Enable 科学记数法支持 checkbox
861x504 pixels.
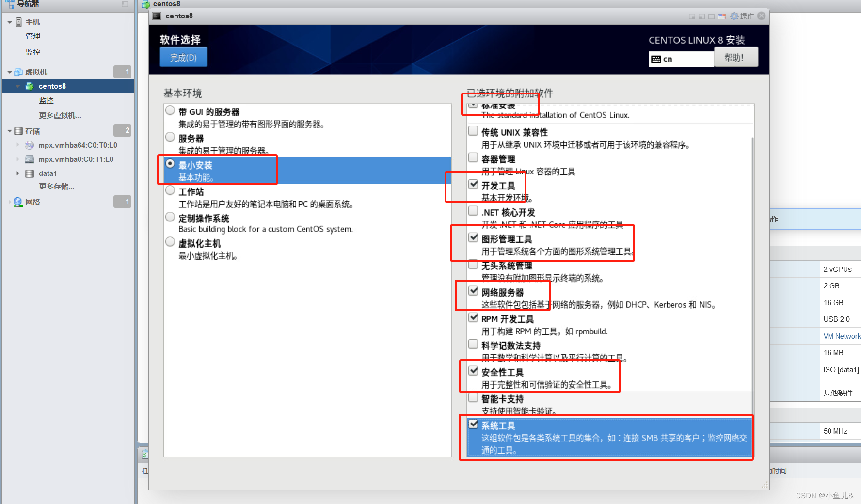[x=473, y=344]
